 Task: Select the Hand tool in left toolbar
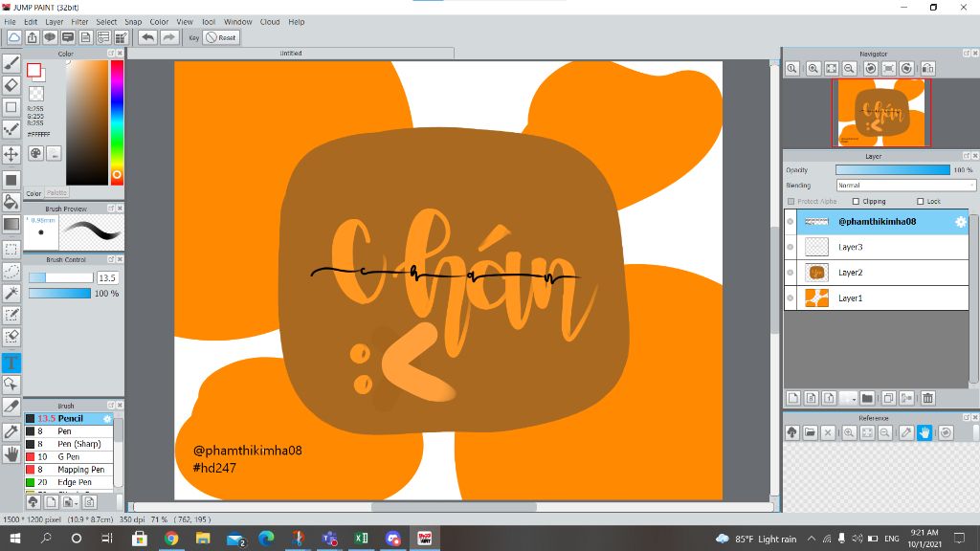[11, 454]
